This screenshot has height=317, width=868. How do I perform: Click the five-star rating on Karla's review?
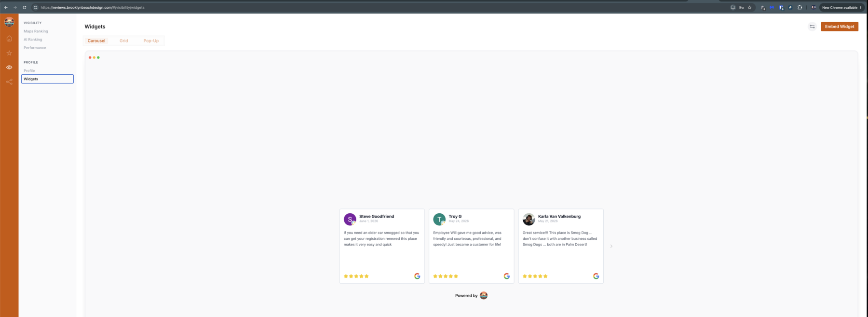(535, 276)
